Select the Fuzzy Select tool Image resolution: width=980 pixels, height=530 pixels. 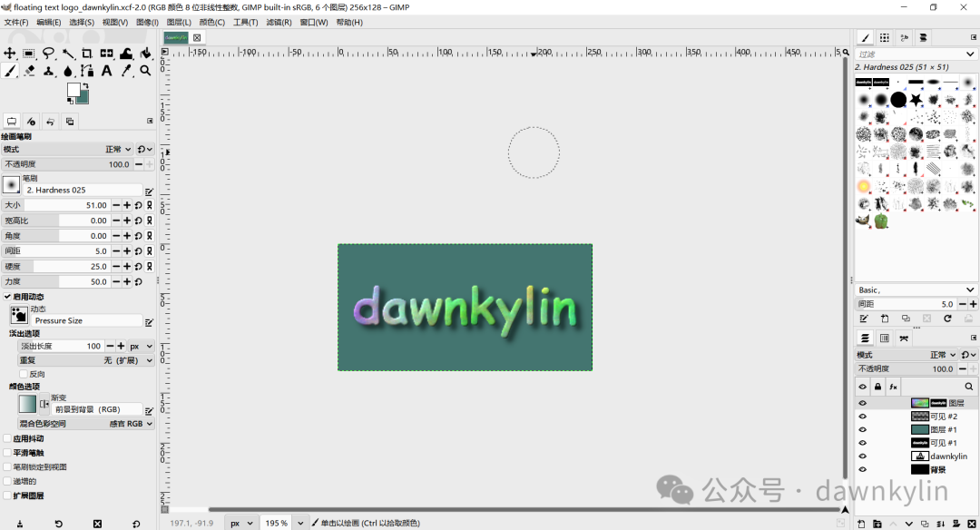tap(68, 53)
